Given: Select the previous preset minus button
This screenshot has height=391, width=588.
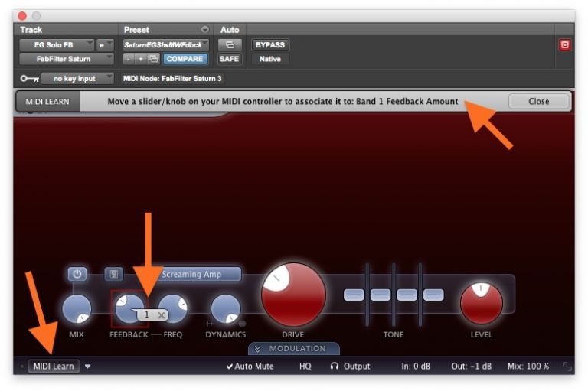Looking at the screenshot, I should (129, 59).
